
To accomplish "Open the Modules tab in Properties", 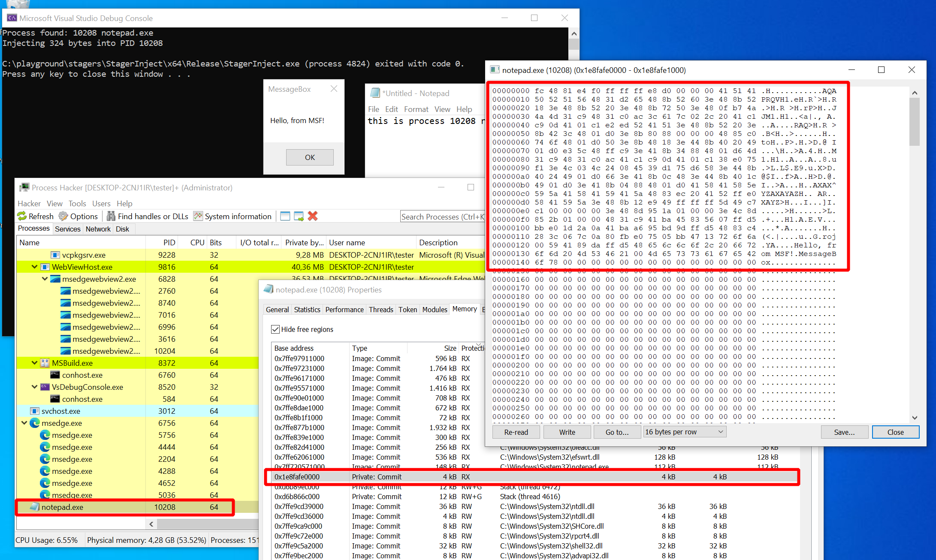I will coord(435,310).
